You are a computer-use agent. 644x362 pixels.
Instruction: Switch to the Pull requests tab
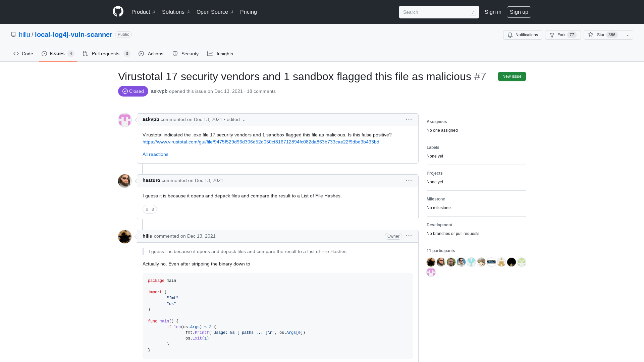106,54
